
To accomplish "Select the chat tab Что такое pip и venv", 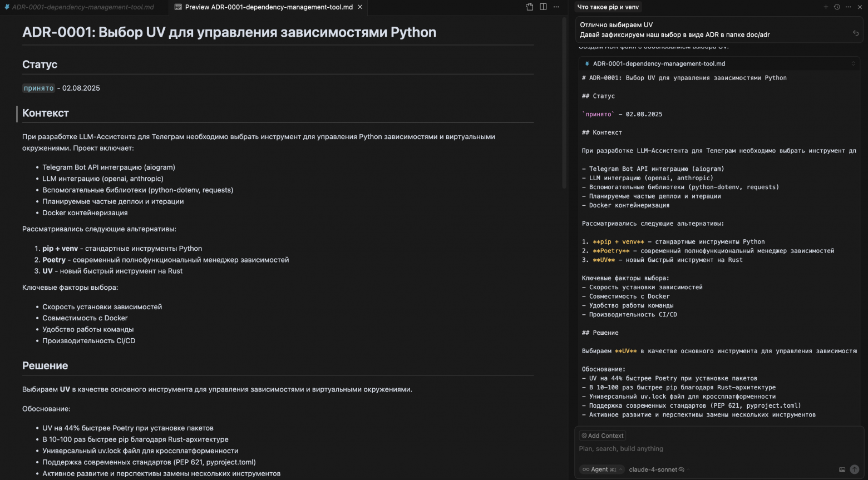I will point(608,7).
